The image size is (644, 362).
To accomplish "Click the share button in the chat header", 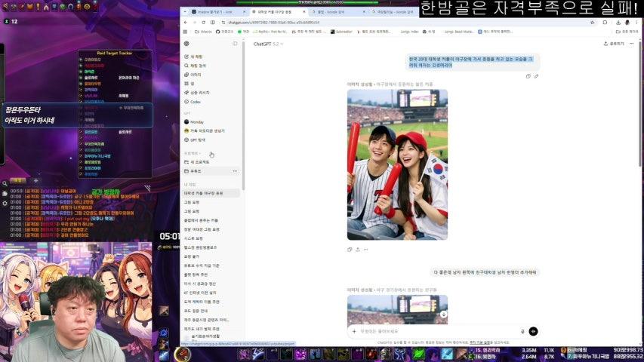I will [x=614, y=44].
